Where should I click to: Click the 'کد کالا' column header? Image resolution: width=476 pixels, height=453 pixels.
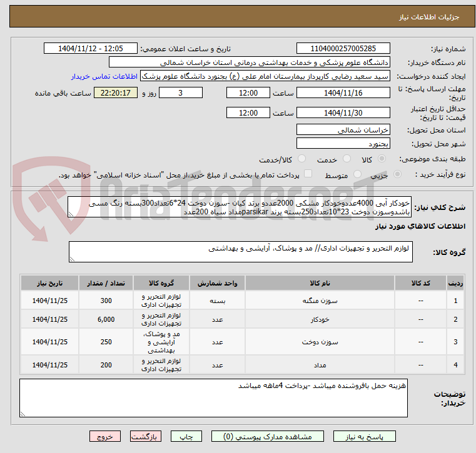tap(420, 283)
